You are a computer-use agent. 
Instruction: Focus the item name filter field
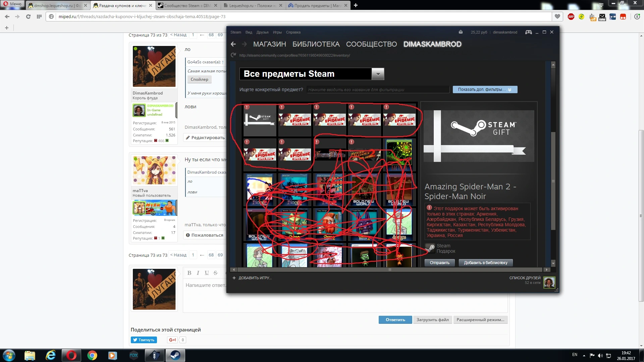click(378, 89)
